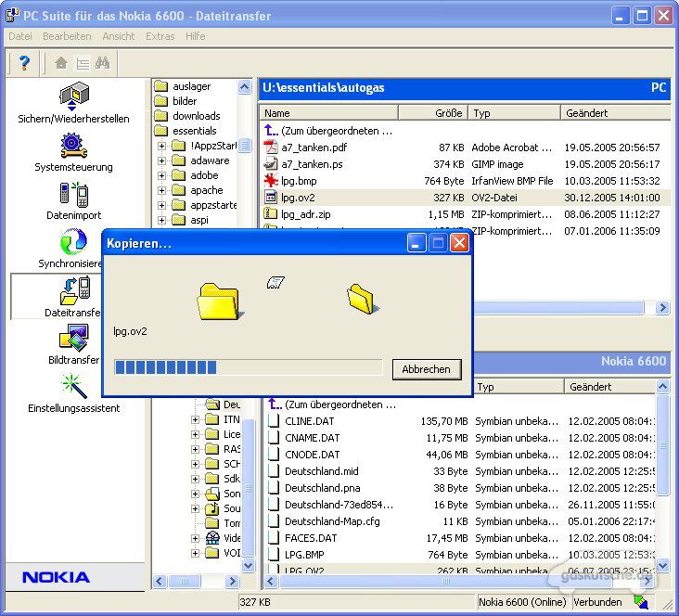This screenshot has height=616, width=679.
Task: Select the Deutschland-Map.cfg file row
Action: 461,521
